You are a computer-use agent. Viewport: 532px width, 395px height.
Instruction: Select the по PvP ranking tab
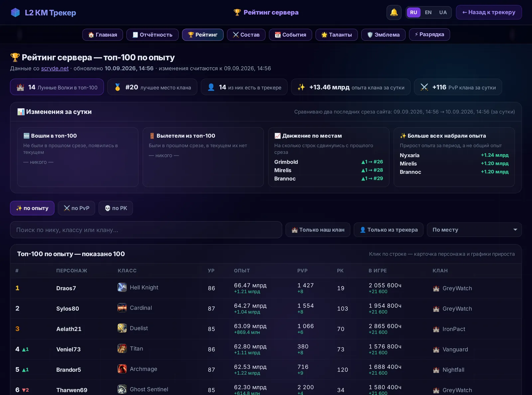click(x=76, y=208)
